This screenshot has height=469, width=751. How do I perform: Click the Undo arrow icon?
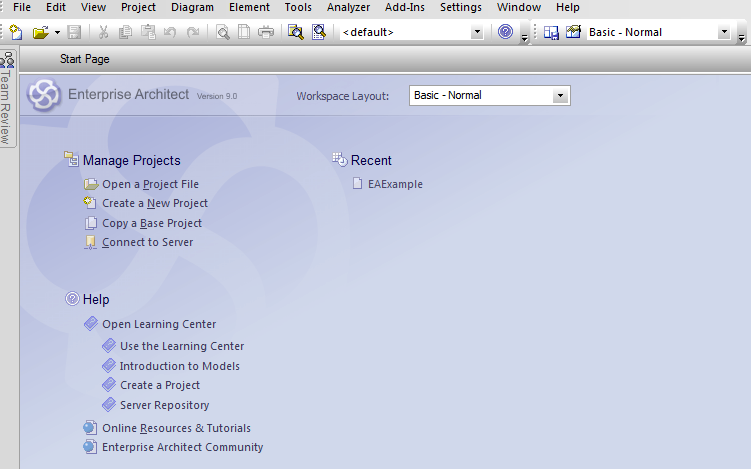(170, 32)
